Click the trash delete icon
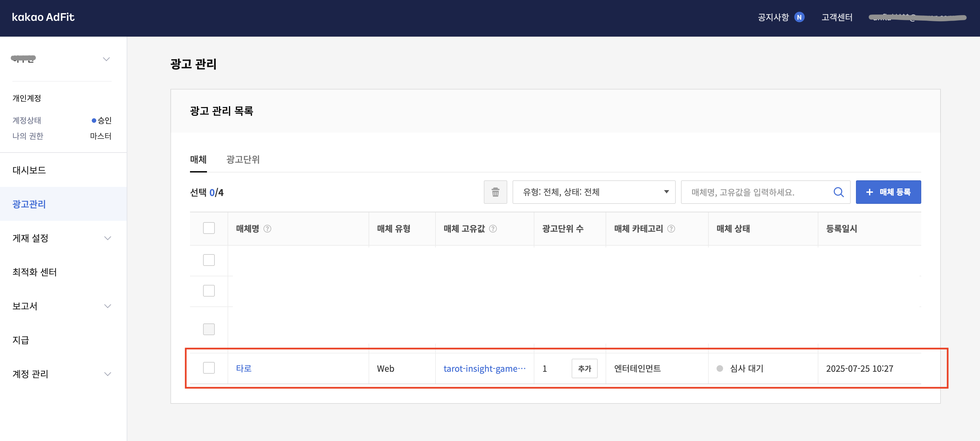Image resolution: width=980 pixels, height=441 pixels. coord(495,192)
